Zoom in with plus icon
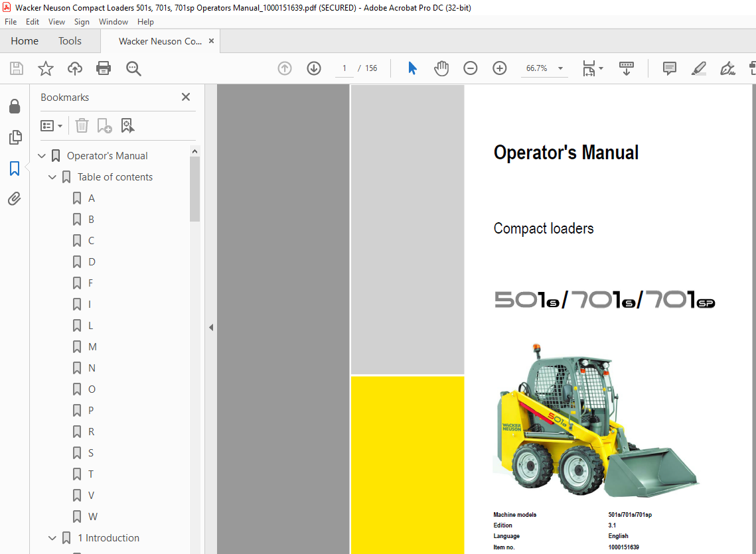This screenshot has width=756, height=554. tap(500, 68)
